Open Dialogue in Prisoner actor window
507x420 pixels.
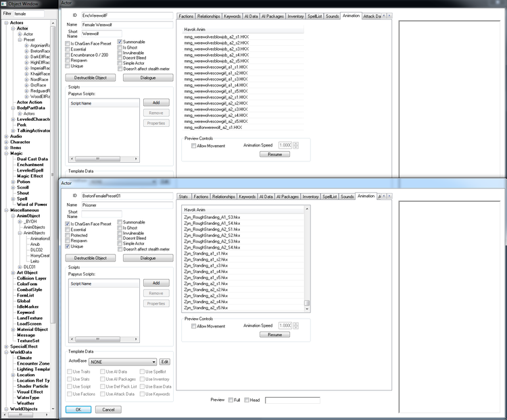click(148, 258)
